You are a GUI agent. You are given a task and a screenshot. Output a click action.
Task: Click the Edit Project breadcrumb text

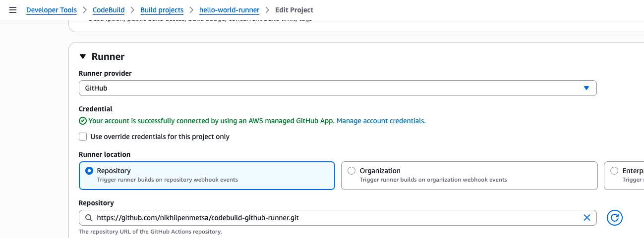click(x=294, y=10)
